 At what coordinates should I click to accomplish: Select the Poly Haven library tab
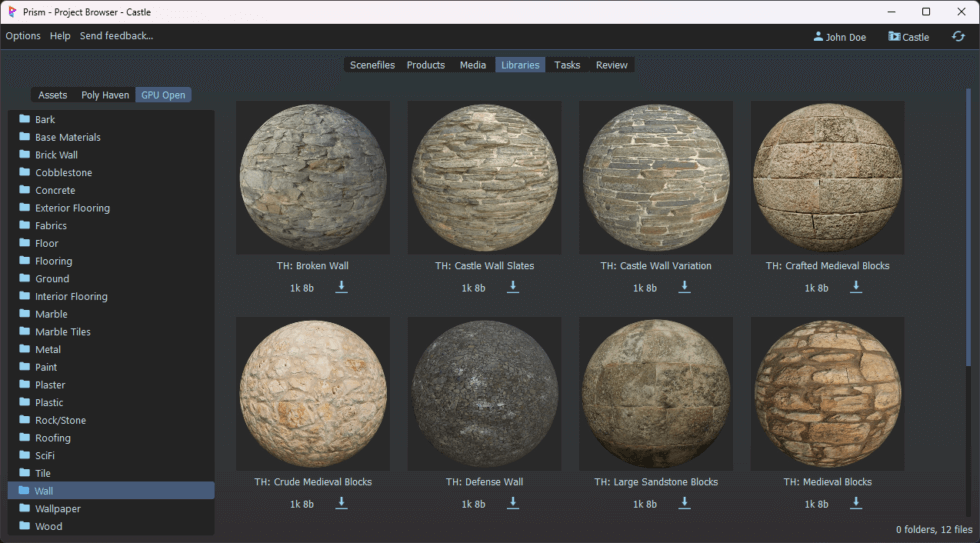point(105,95)
